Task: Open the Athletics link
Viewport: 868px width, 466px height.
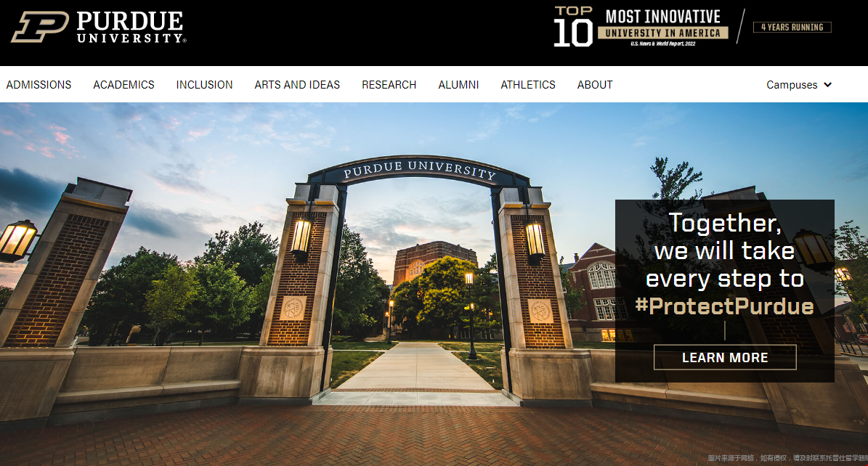Action: [x=528, y=85]
